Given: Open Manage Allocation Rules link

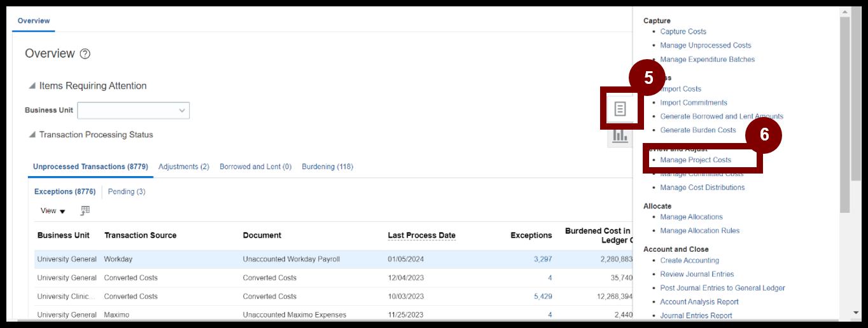Looking at the screenshot, I should 700,231.
